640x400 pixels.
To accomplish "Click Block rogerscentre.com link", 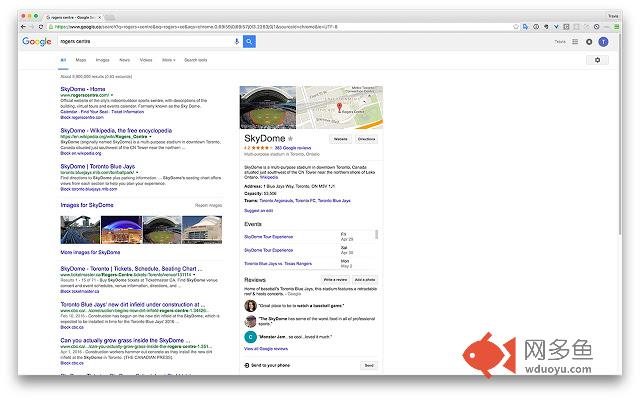I will click(x=82, y=118).
